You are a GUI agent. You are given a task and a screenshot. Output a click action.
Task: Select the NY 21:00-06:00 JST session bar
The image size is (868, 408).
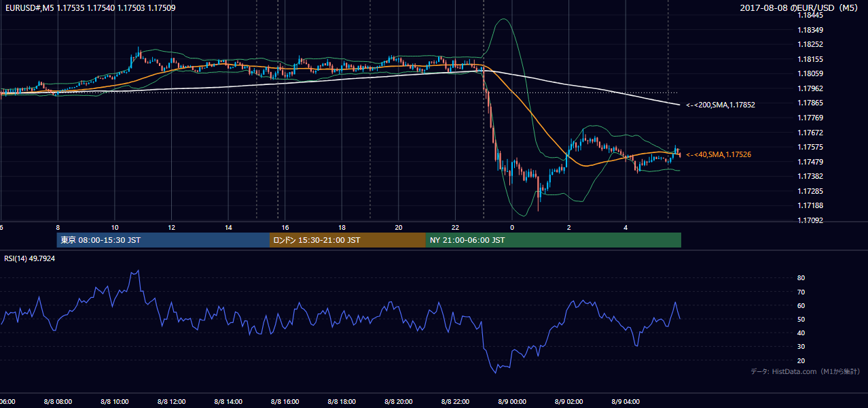554,240
